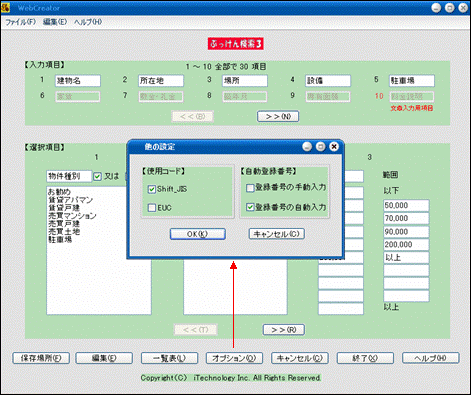Toggle 登録番号の自動入力 checkbox
471x395 pixels.
click(250, 207)
